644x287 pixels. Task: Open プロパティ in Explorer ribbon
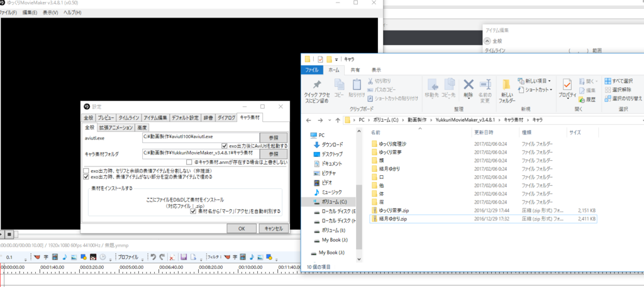pyautogui.click(x=567, y=89)
